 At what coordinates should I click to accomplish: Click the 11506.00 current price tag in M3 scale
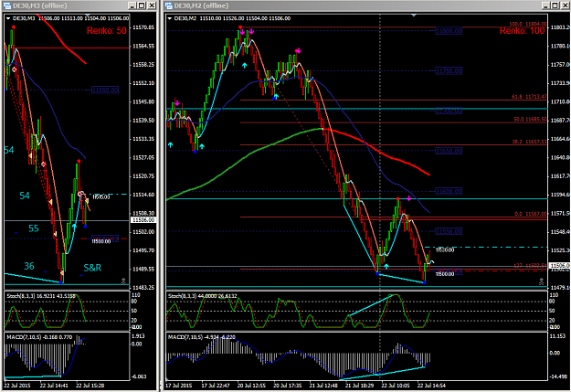(x=143, y=220)
